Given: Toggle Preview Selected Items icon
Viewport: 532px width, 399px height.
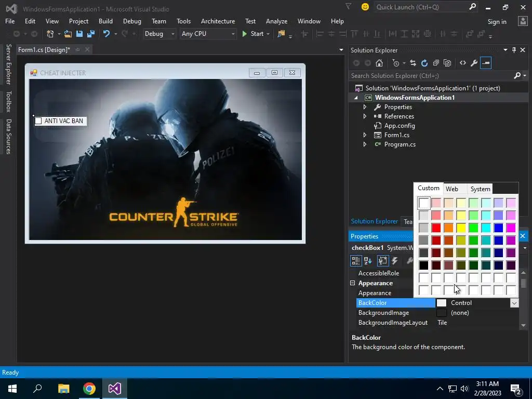Looking at the screenshot, I should pos(486,63).
